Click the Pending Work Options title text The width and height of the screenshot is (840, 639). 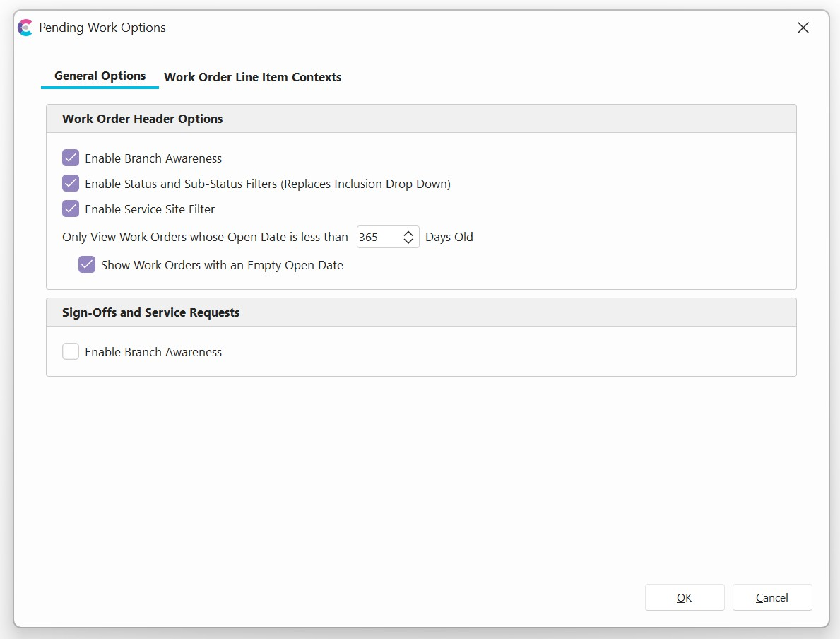point(102,28)
